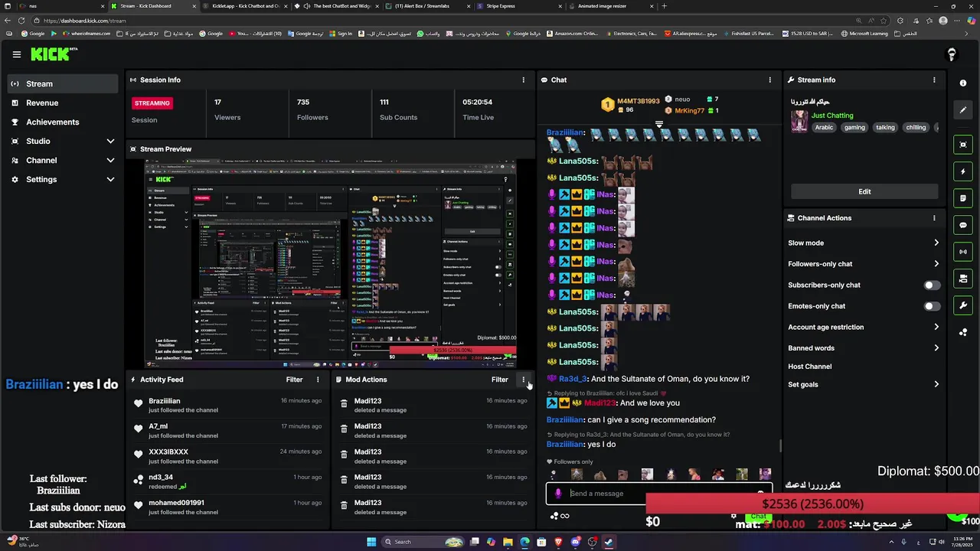Open Mod Actions three-dot menu
Image resolution: width=980 pixels, height=551 pixels.
[x=524, y=380]
